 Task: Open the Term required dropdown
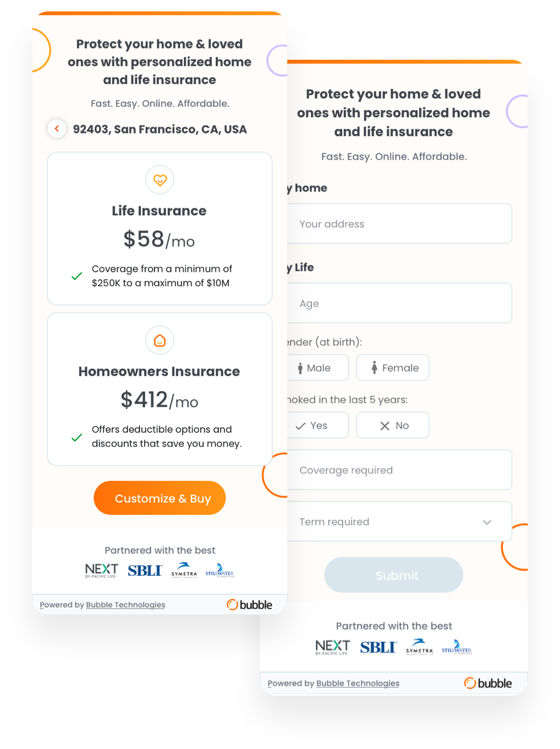coord(399,522)
